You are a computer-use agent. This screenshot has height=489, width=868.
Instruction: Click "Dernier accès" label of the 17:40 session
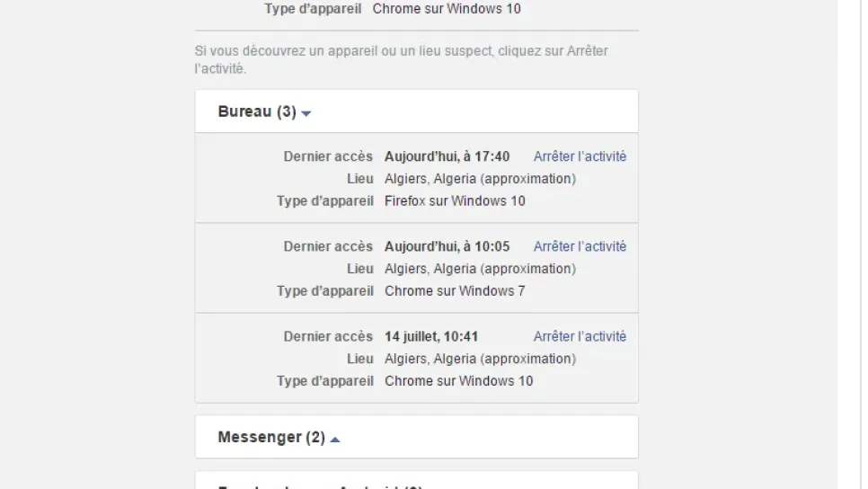(x=328, y=156)
